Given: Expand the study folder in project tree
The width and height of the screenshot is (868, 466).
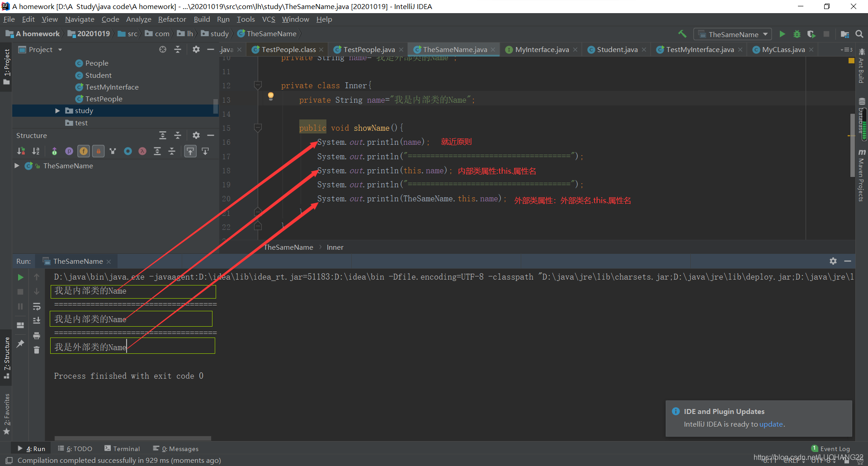Looking at the screenshot, I should (57, 111).
